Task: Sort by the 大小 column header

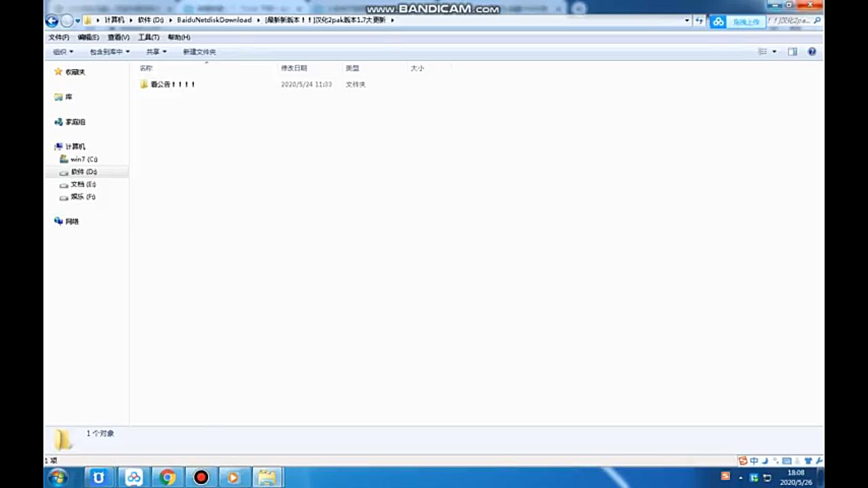Action: click(x=417, y=68)
